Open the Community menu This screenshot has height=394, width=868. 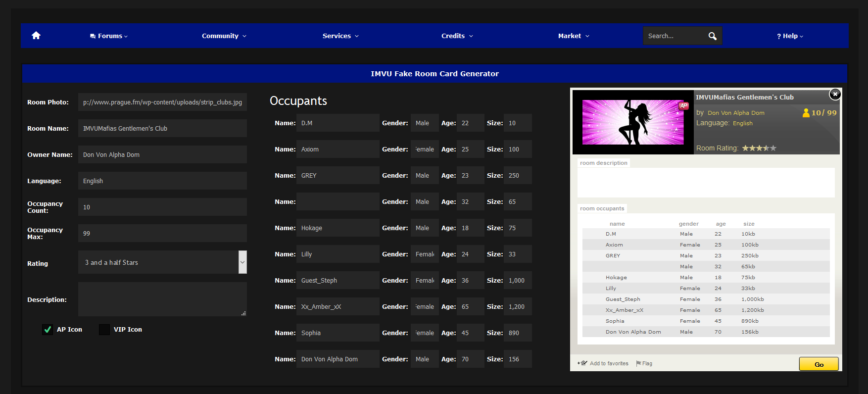click(x=224, y=36)
